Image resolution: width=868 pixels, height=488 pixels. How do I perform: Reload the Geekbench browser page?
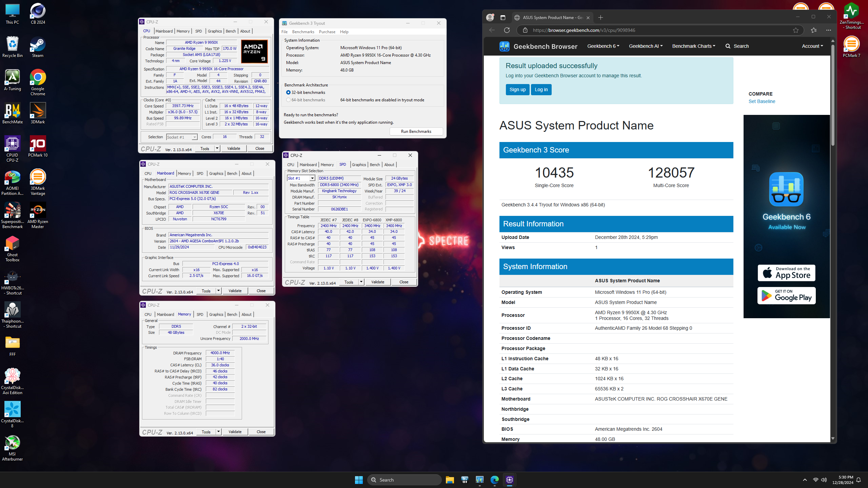507,30
